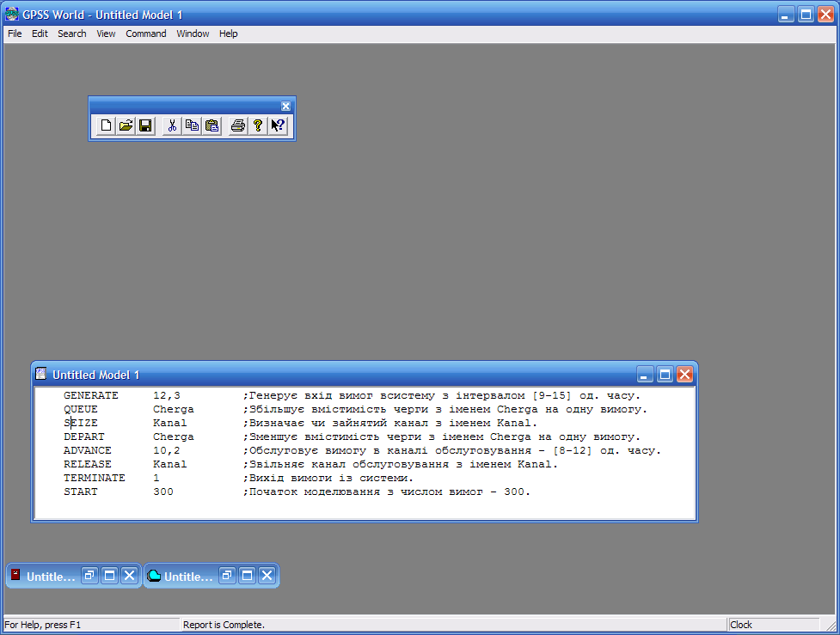This screenshot has width=840, height=635.
Task: Minimize the GPSS World main window
Action: tap(786, 14)
